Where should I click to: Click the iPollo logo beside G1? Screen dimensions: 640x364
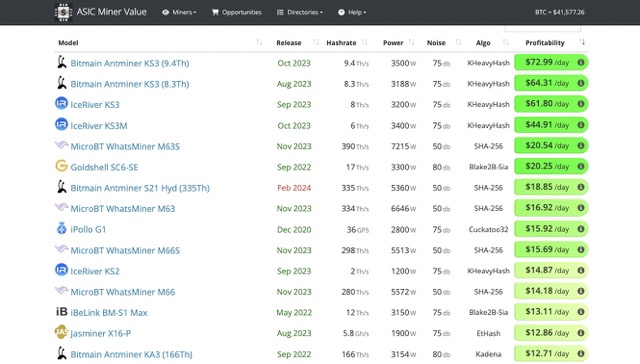61,228
